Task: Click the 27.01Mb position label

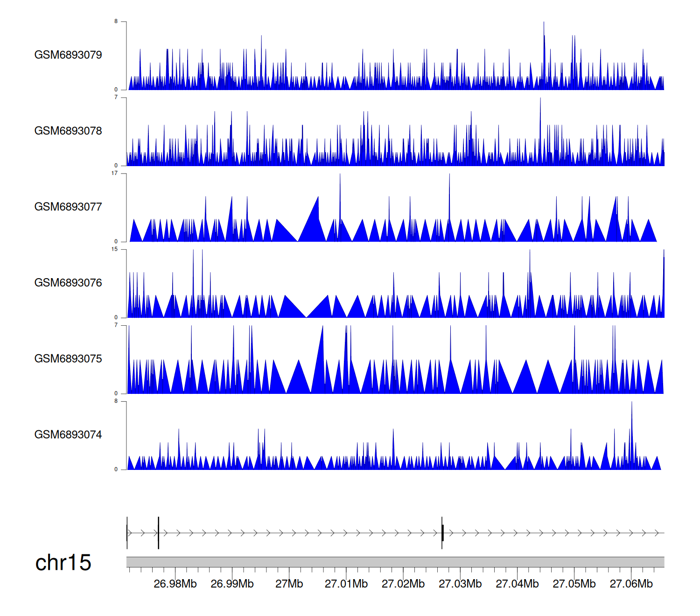Action: click(x=346, y=584)
